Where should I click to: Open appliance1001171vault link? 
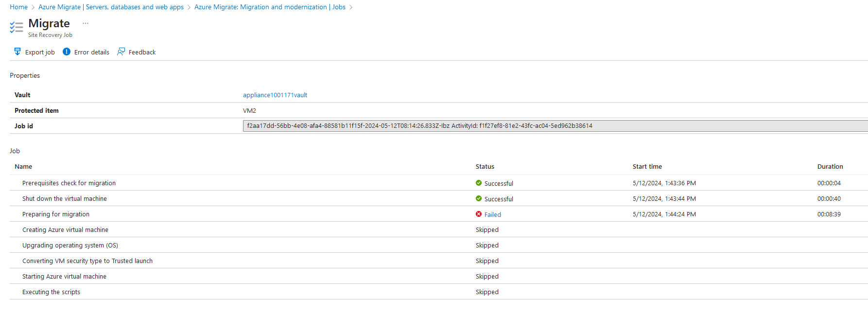[275, 95]
